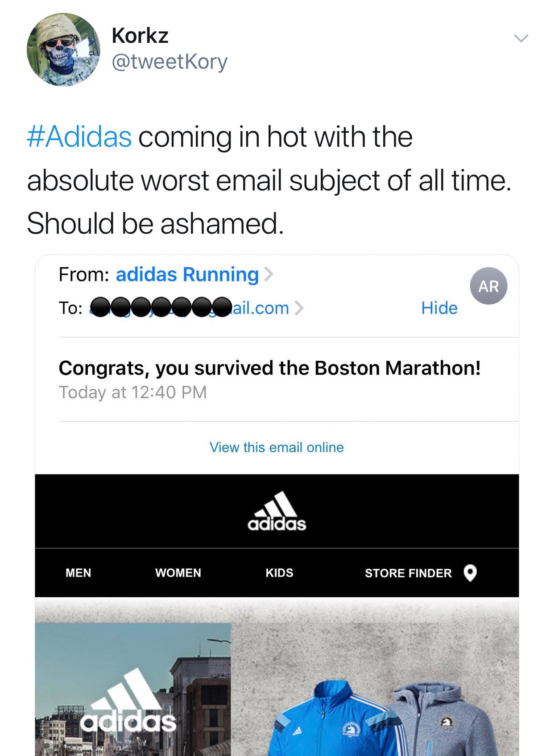Click the AR sender avatar circle
Image resolution: width=554 pixels, height=756 pixels.
pos(488,285)
